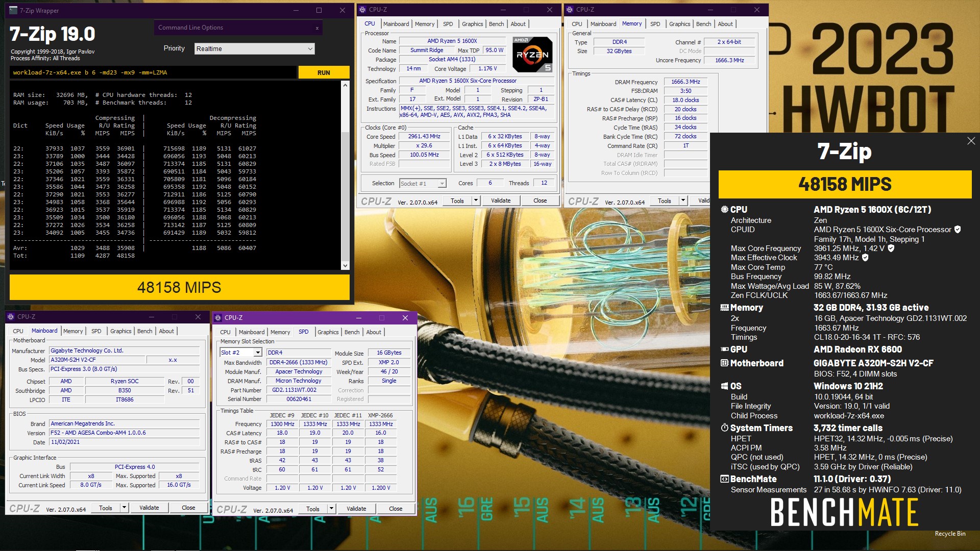
Task: Click verified shield next to Max Effective Clock
Action: [865, 258]
